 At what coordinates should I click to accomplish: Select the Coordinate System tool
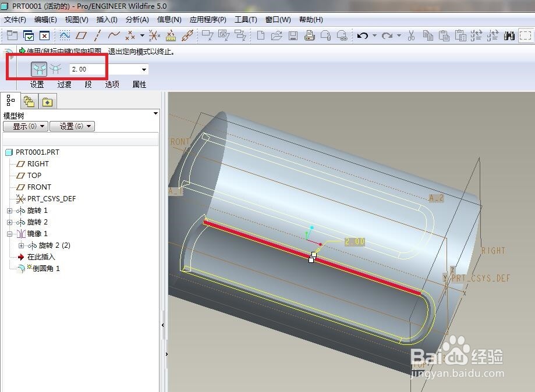coord(155,35)
